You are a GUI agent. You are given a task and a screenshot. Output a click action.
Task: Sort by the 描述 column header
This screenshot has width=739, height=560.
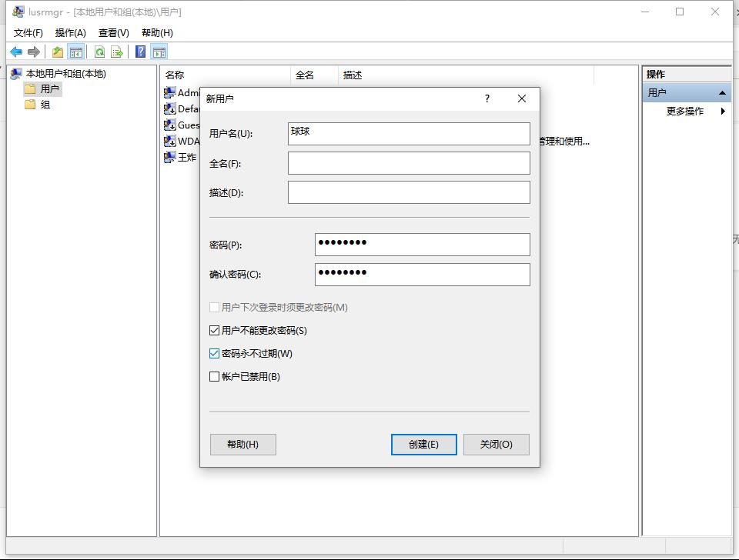click(466, 75)
